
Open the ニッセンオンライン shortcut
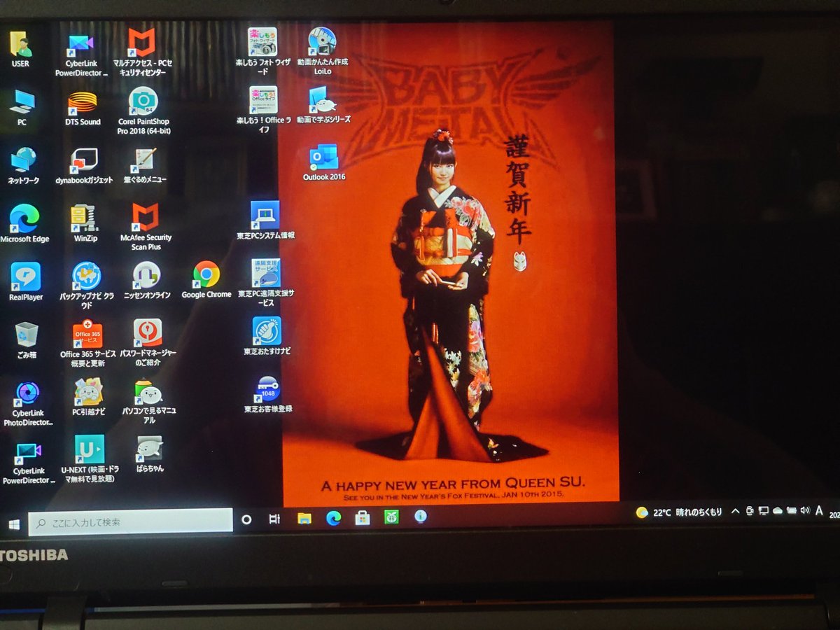click(x=146, y=281)
